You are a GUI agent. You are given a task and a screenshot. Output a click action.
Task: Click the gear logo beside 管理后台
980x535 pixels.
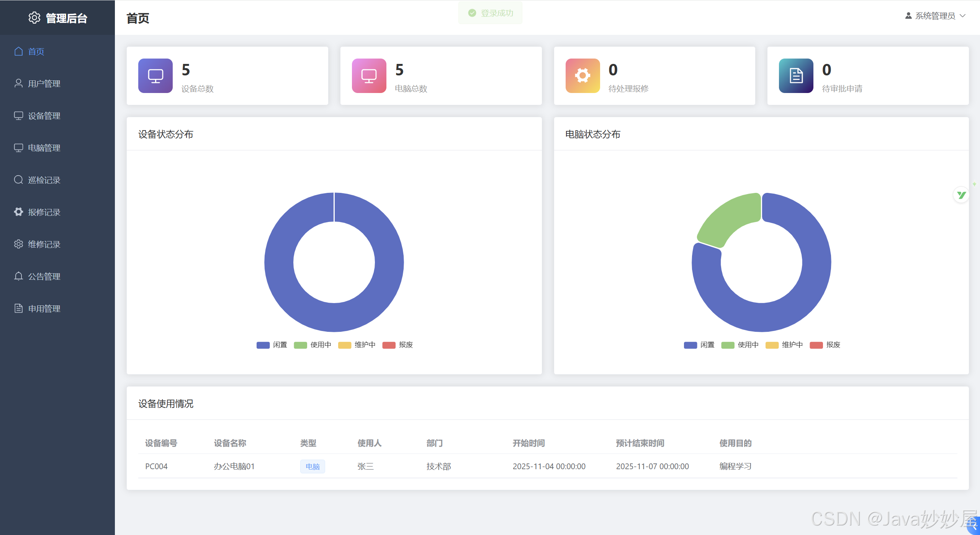34,18
